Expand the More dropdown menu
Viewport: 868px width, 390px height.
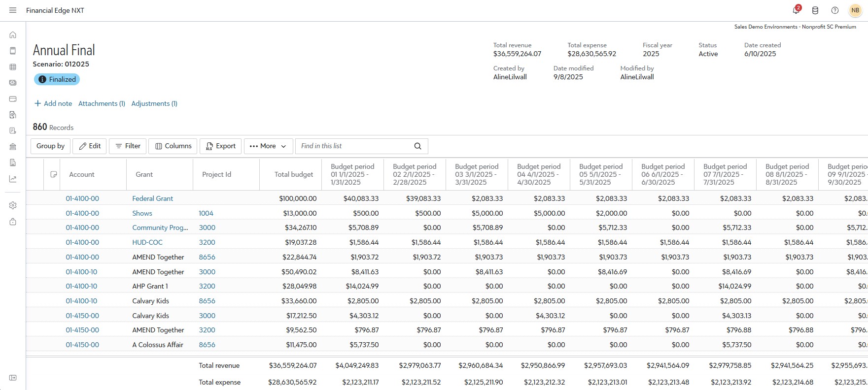coord(268,146)
